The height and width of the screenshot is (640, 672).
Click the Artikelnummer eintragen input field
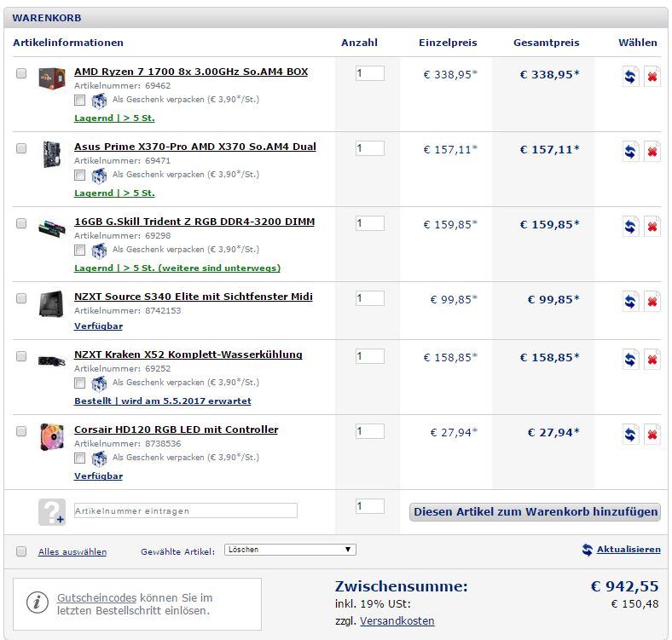186,510
